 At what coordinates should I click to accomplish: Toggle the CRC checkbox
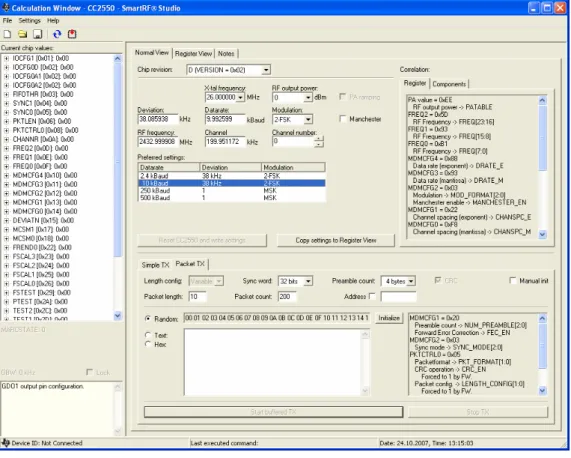(438, 280)
